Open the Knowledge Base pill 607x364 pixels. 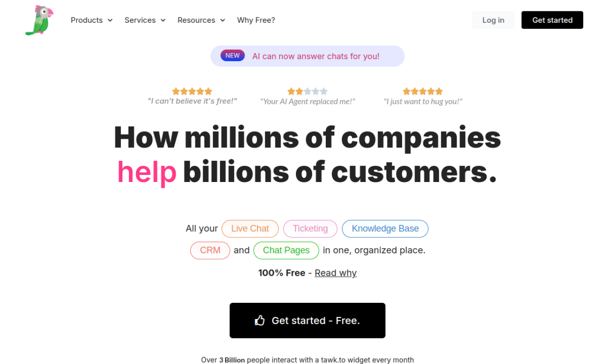tap(385, 228)
